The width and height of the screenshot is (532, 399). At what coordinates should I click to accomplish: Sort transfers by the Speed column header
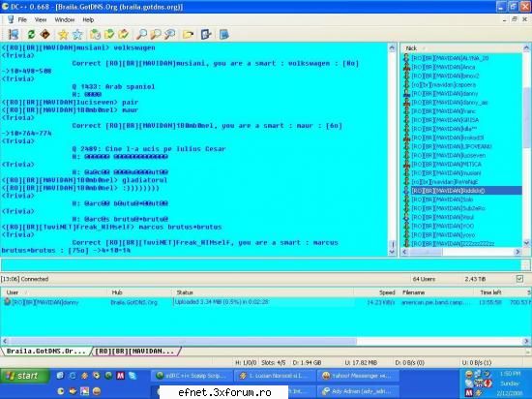point(387,292)
